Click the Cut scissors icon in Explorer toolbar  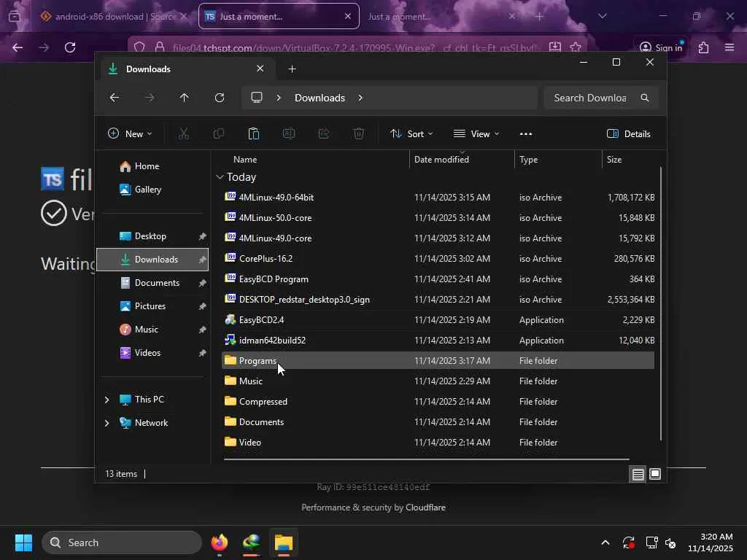click(x=183, y=134)
